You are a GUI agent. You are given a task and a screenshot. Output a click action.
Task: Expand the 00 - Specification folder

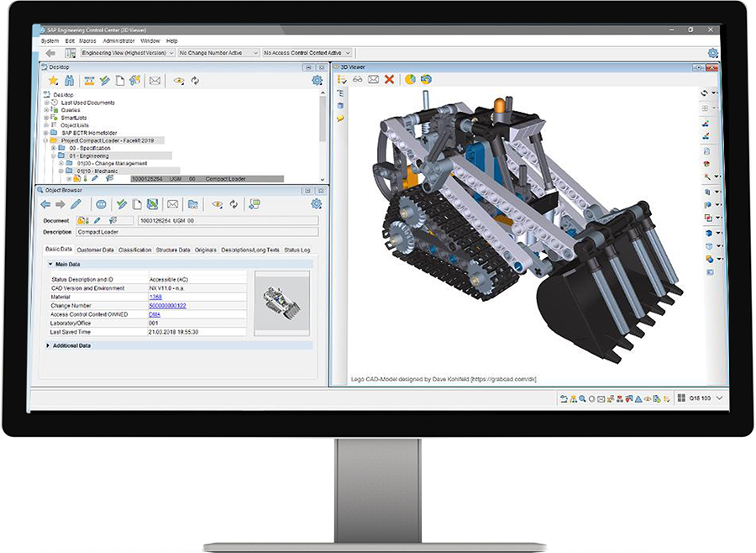[x=54, y=148]
